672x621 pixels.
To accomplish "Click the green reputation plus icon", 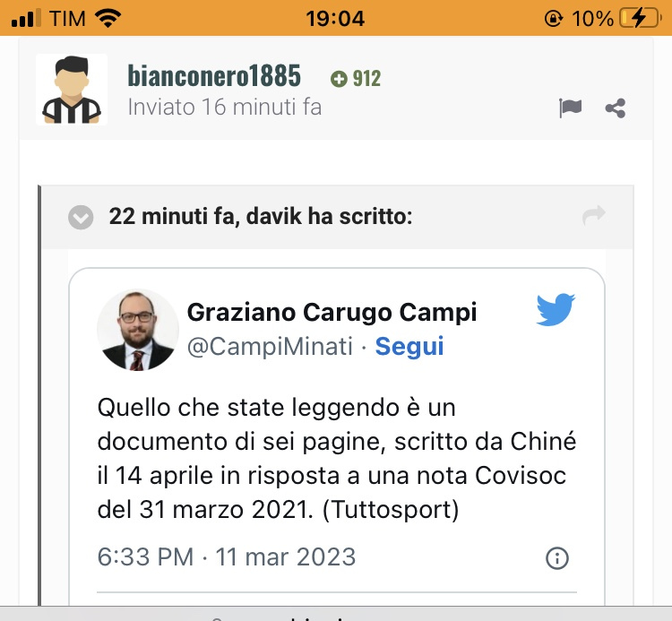I will (x=339, y=79).
